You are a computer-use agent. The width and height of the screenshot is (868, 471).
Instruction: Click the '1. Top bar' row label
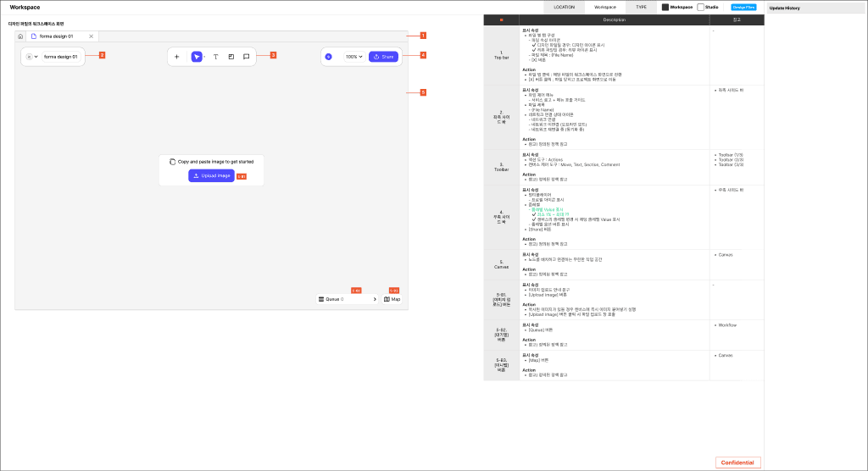502,55
